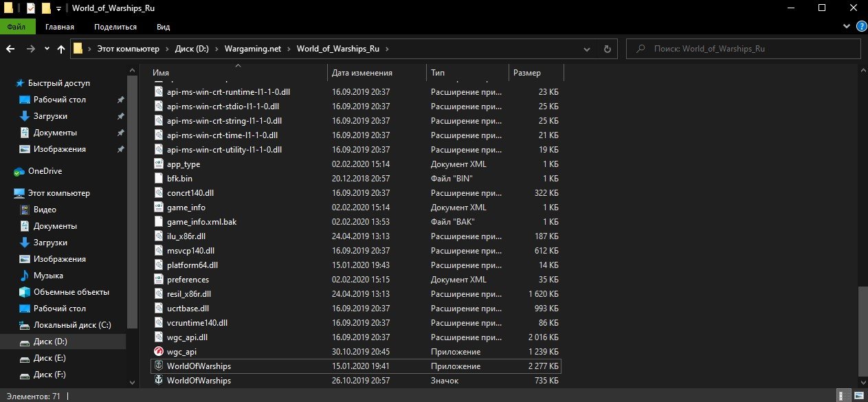Open the Файл ribbon tab
Viewport: 868px width, 402px height.
coord(16,27)
